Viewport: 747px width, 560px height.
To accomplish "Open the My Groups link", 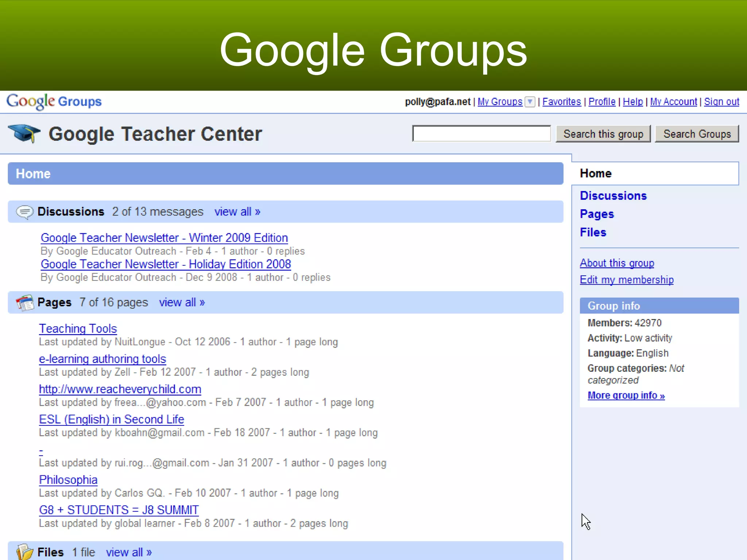I will [x=500, y=102].
